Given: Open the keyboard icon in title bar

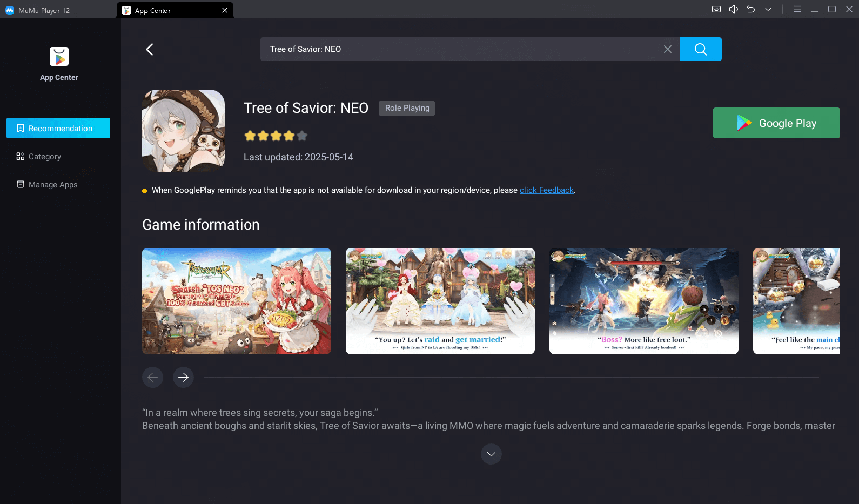Looking at the screenshot, I should click(716, 9).
